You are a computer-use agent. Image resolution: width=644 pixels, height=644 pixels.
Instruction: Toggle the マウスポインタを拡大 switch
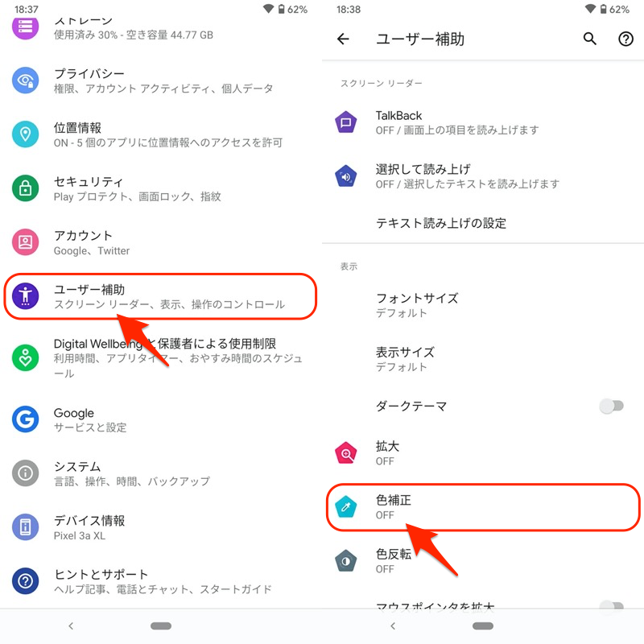click(612, 606)
